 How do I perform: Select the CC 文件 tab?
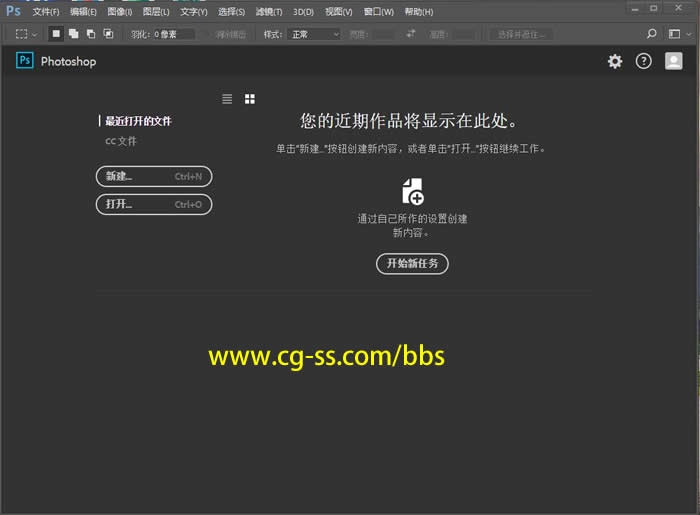121,141
